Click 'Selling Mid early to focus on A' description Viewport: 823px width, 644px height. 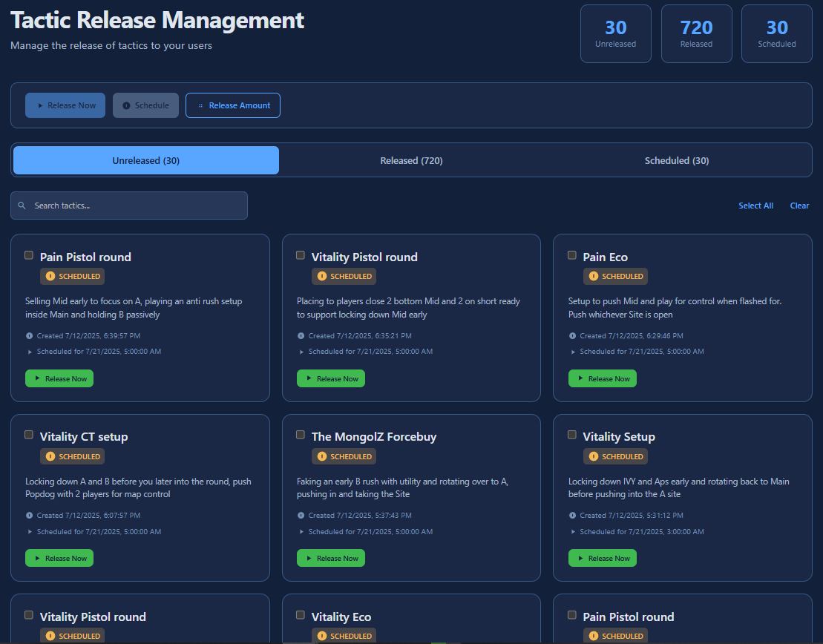[x=134, y=308]
